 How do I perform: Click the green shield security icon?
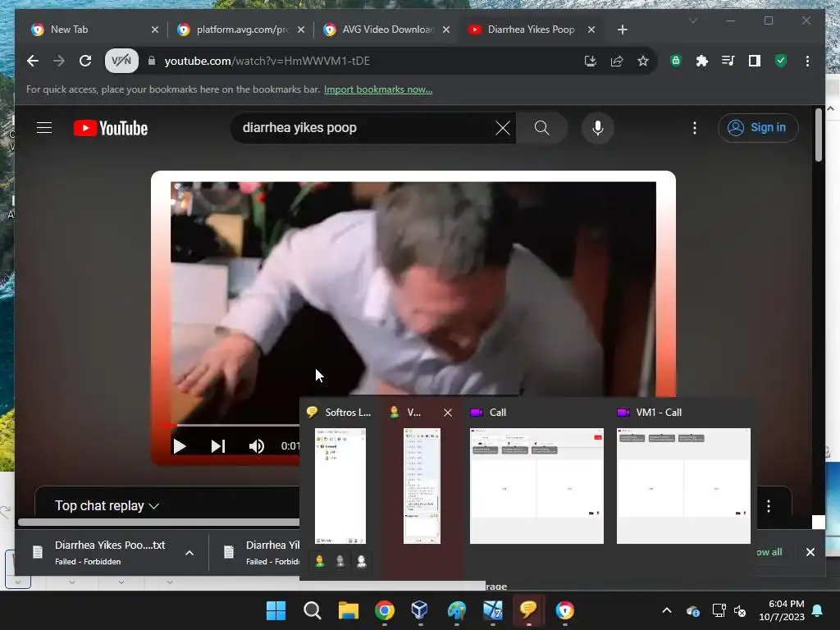point(781,61)
